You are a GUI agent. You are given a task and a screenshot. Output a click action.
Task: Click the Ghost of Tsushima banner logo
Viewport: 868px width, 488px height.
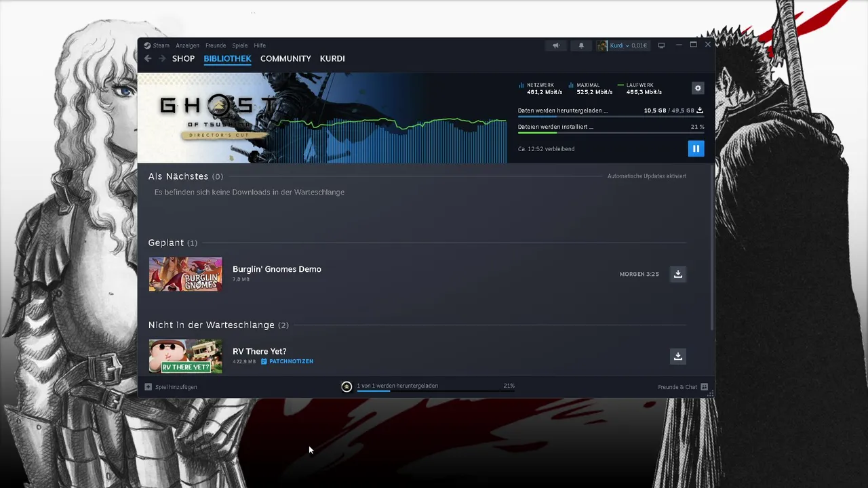point(217,117)
